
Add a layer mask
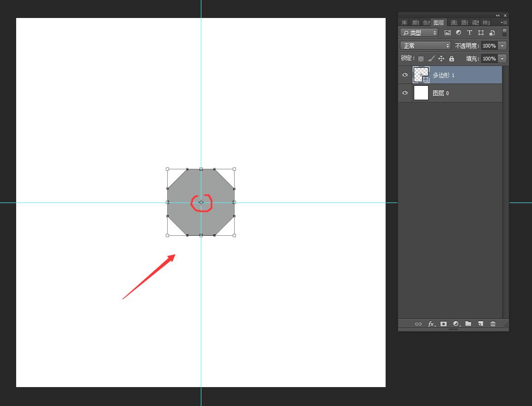click(x=443, y=324)
